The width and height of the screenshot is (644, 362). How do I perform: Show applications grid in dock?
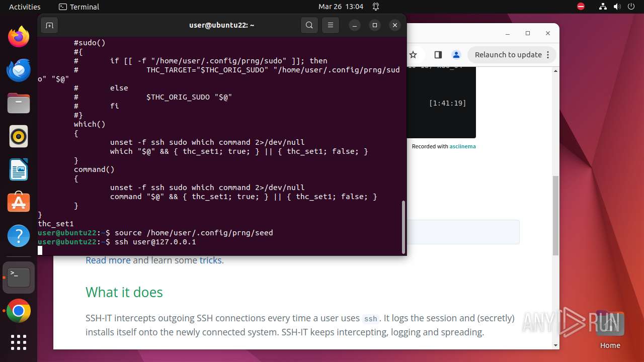click(x=19, y=342)
